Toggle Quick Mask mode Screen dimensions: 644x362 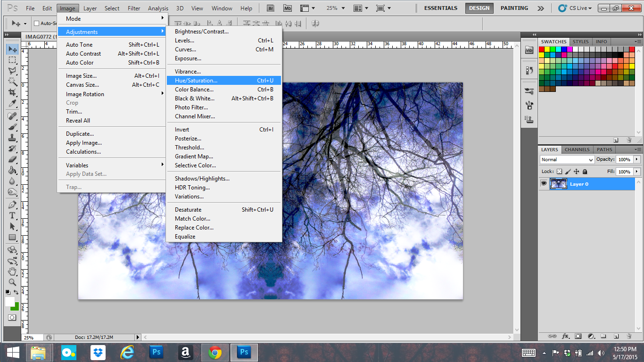[x=12, y=317]
